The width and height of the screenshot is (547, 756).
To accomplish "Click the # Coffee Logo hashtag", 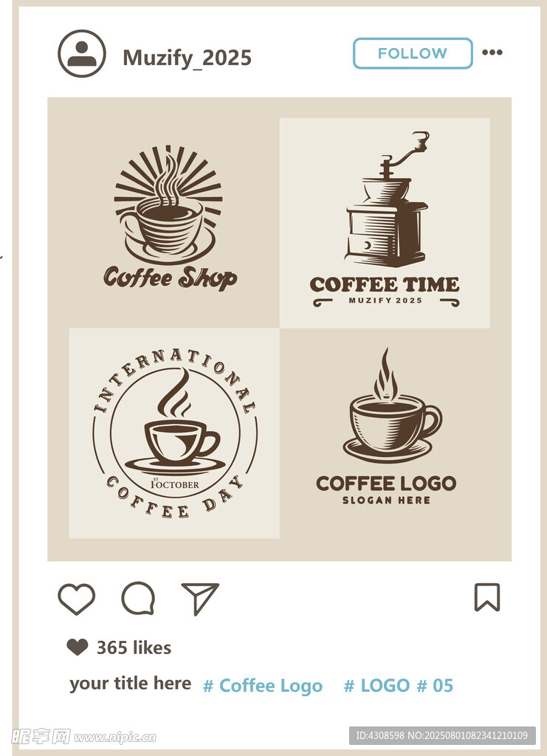I will 263,686.
